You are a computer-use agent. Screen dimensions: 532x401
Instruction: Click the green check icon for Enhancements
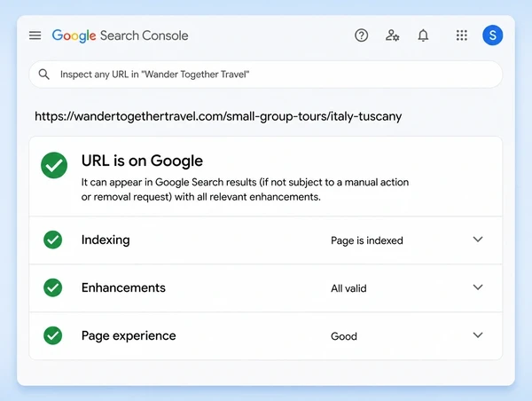pos(53,287)
